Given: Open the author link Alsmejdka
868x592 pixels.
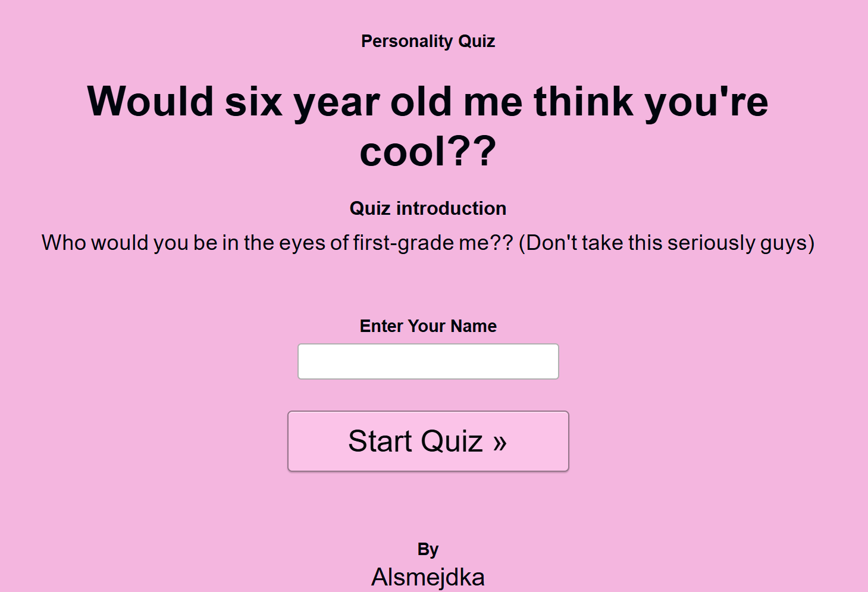Looking at the screenshot, I should pyautogui.click(x=428, y=577).
